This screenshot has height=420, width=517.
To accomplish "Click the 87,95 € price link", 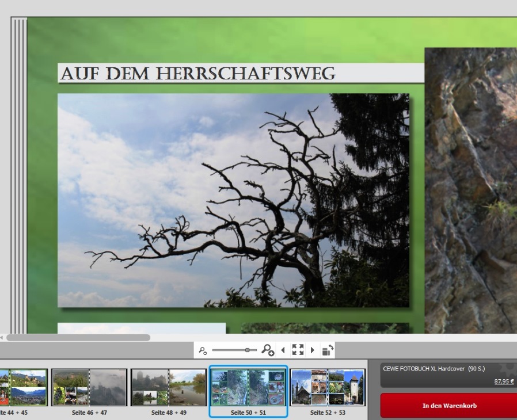I will point(504,381).
